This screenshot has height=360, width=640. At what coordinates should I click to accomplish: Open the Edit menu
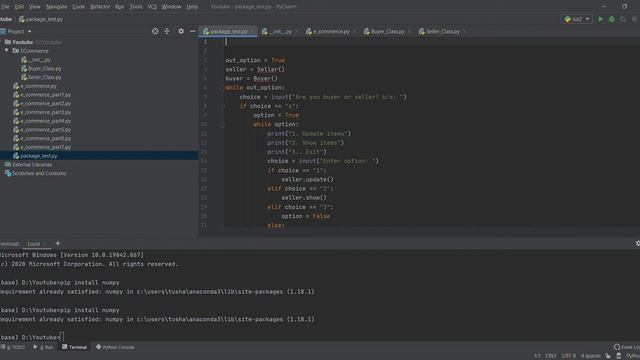coord(19,7)
